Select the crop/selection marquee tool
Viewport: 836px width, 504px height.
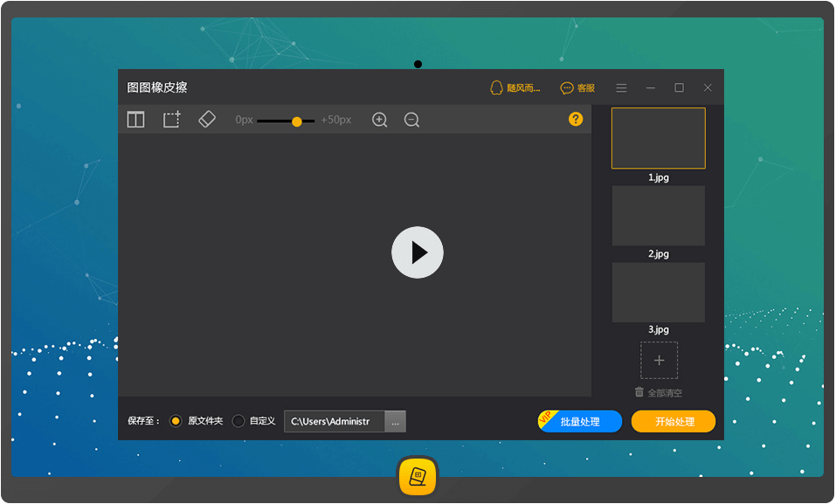click(x=170, y=120)
